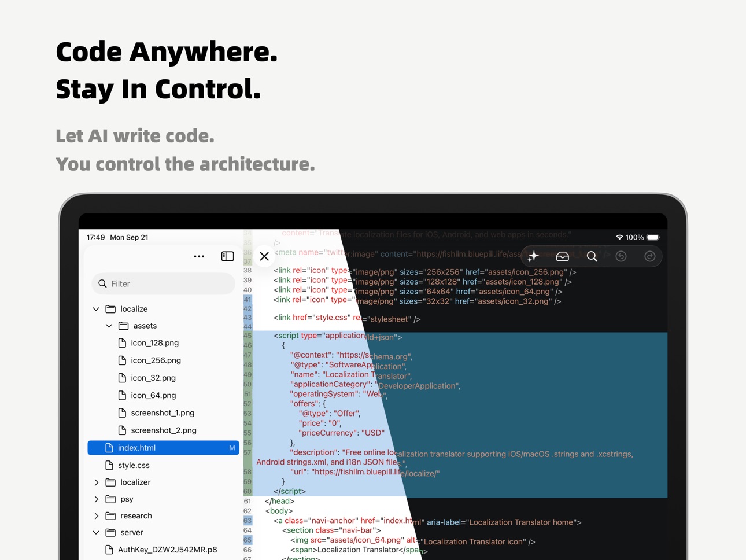Click the "priceCurrency": "USD" code line
Viewport: 746px width, 560px height.
click(x=341, y=433)
